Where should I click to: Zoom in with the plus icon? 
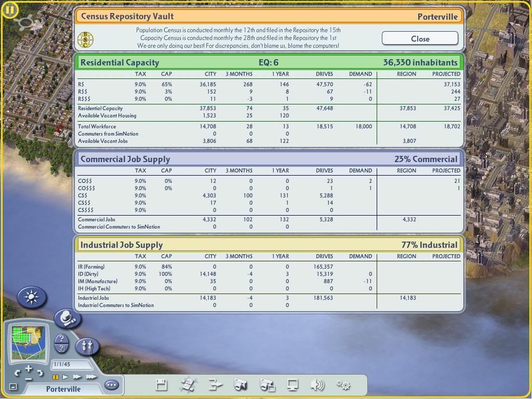(x=29, y=368)
